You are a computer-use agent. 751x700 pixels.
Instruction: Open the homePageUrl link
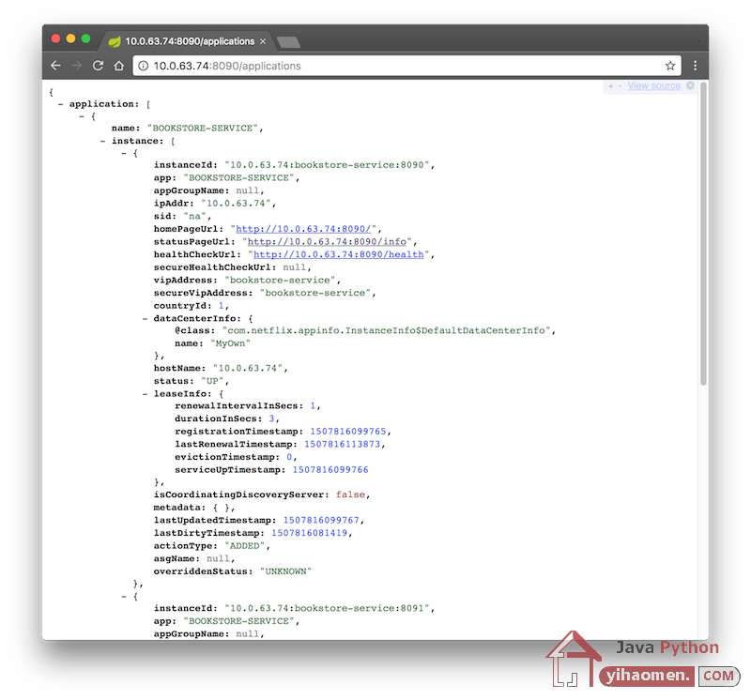[305, 228]
